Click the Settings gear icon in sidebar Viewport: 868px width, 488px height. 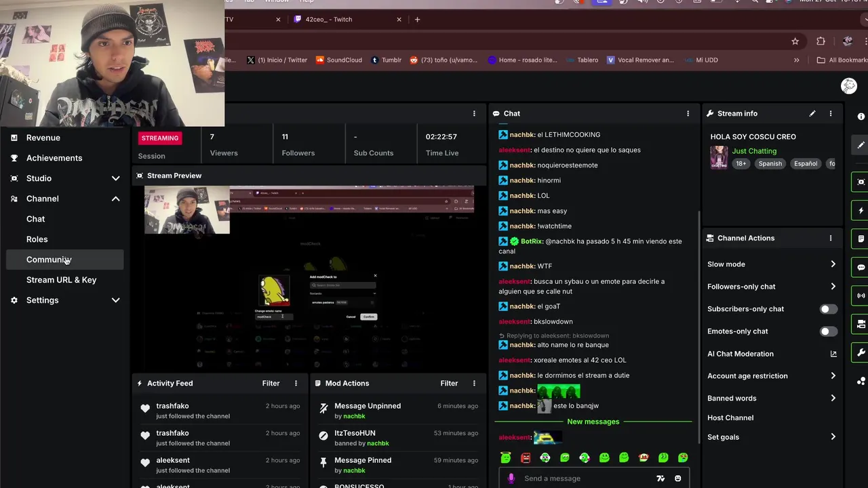pyautogui.click(x=14, y=300)
